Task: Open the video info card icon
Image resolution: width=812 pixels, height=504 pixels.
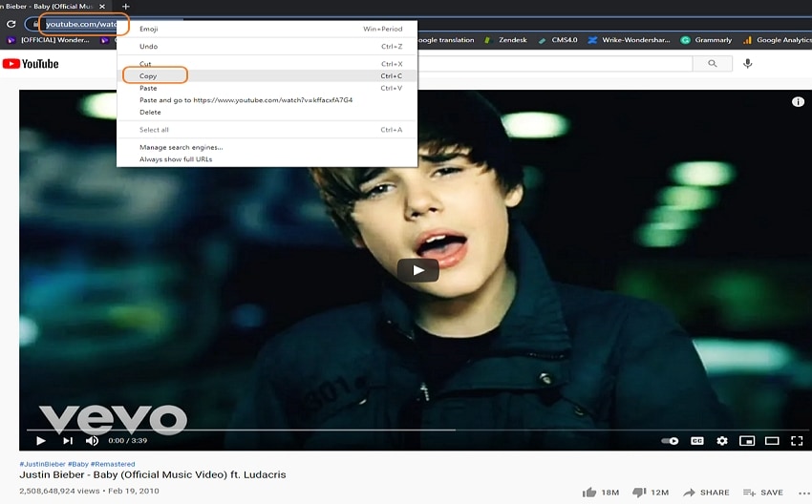Action: click(x=798, y=102)
